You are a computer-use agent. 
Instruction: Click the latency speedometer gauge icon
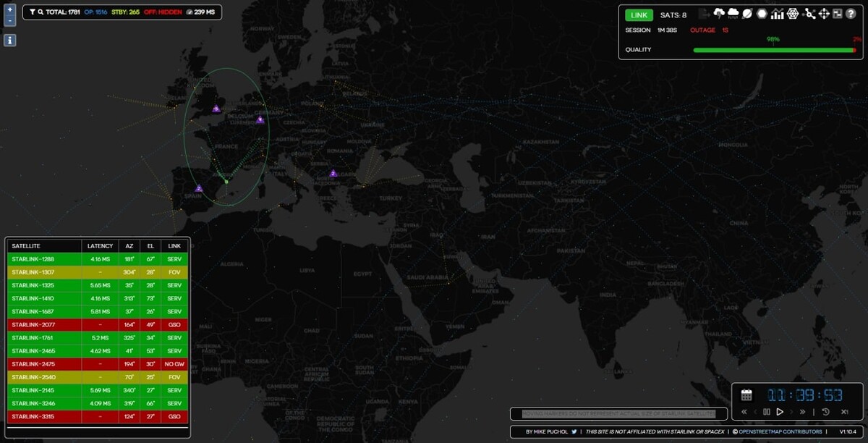pyautogui.click(x=190, y=12)
